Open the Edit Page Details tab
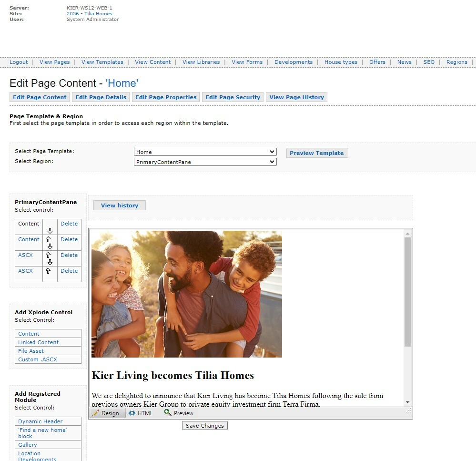Viewport: 476px width, 461px height. click(x=101, y=97)
